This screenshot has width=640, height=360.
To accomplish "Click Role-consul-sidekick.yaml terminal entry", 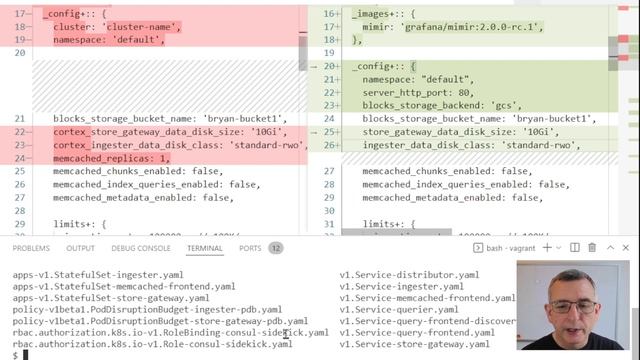I will pos(152,344).
